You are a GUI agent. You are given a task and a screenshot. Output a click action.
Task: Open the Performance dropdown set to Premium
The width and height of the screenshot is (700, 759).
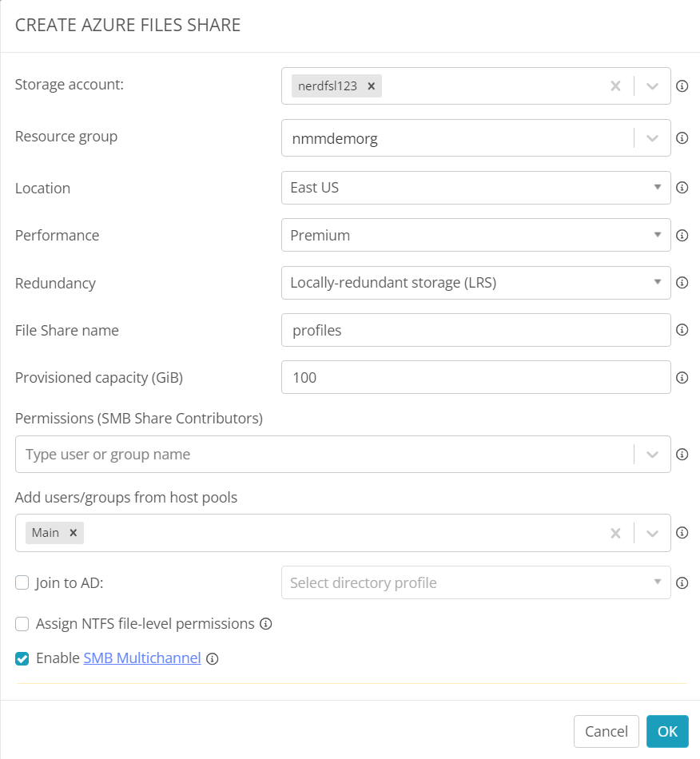click(x=476, y=235)
